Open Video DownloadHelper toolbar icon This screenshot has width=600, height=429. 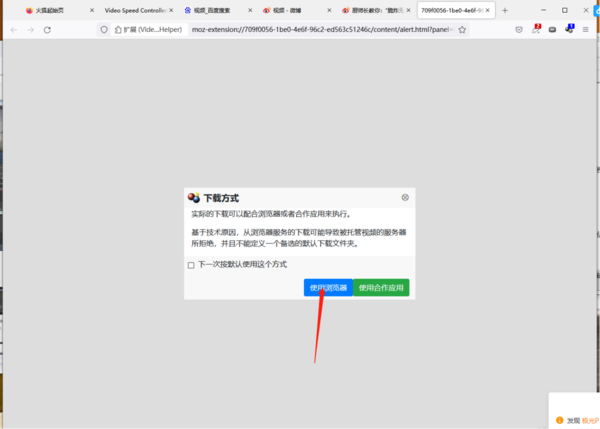point(569,29)
